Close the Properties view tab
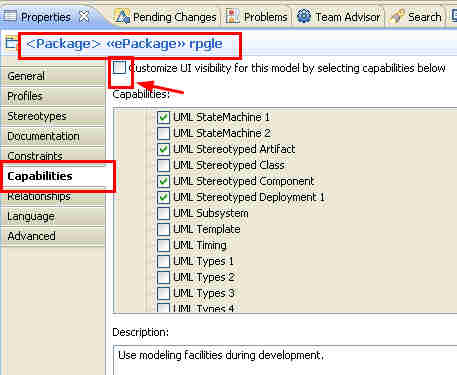457x375 pixels. (x=84, y=16)
